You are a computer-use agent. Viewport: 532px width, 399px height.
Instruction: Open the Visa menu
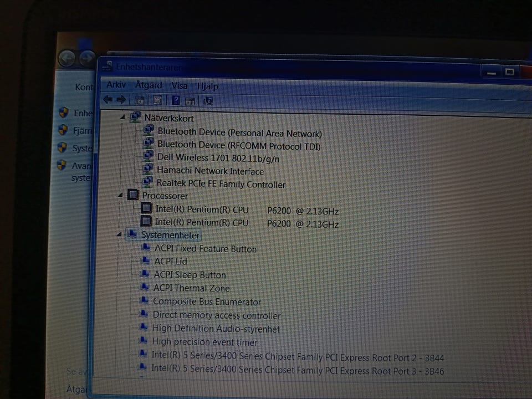tap(180, 86)
